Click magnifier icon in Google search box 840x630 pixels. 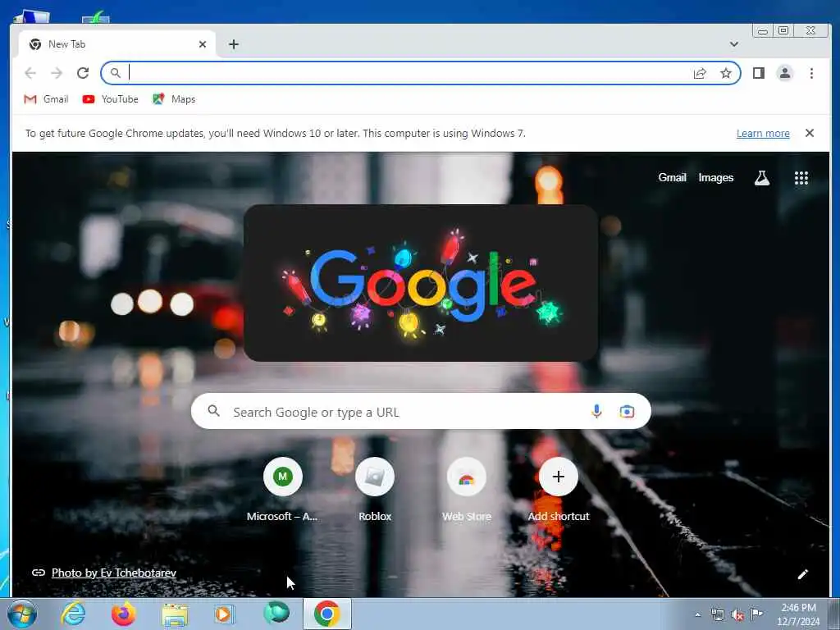(x=214, y=411)
